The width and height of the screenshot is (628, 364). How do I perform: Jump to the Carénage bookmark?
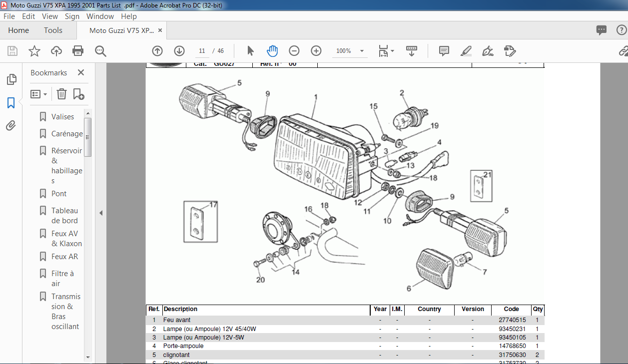[67, 134]
